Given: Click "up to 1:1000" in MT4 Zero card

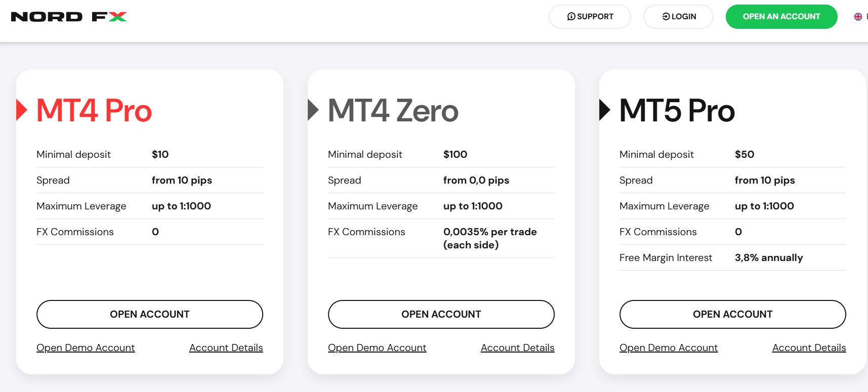Looking at the screenshot, I should pos(473,206).
